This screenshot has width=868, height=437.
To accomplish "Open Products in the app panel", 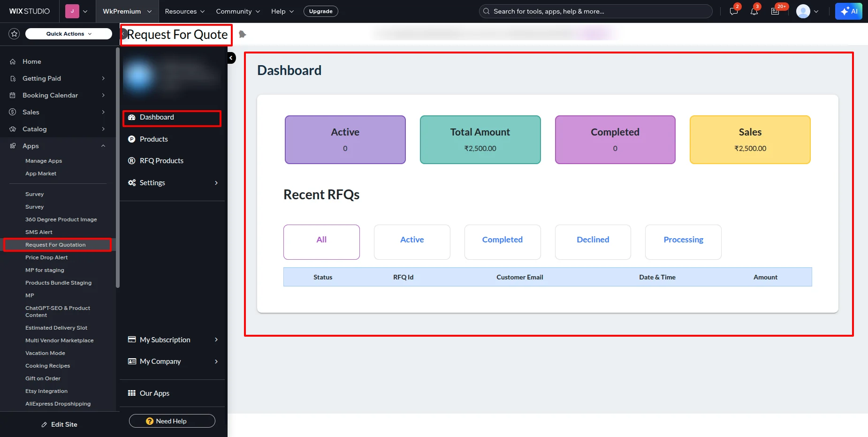I will click(153, 139).
